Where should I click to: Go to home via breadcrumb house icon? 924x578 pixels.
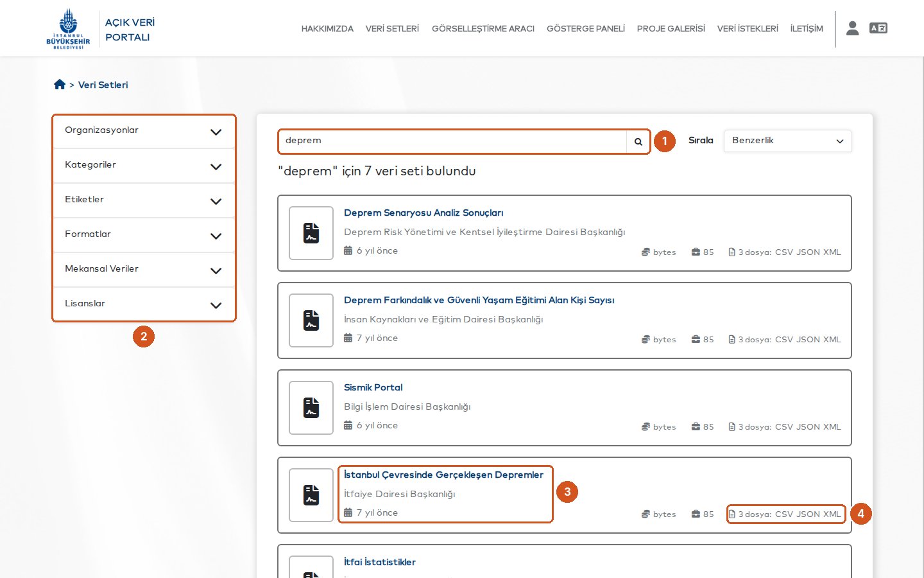(x=60, y=84)
